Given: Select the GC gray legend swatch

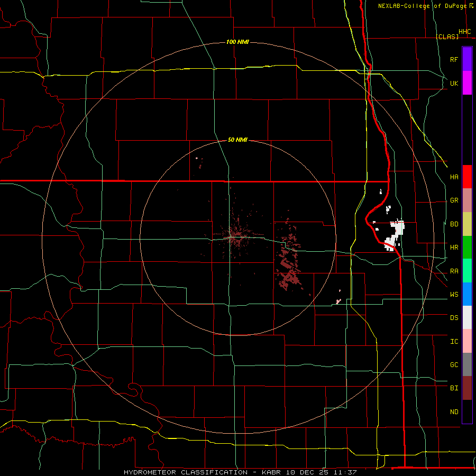Looking at the screenshot, I should tap(467, 364).
